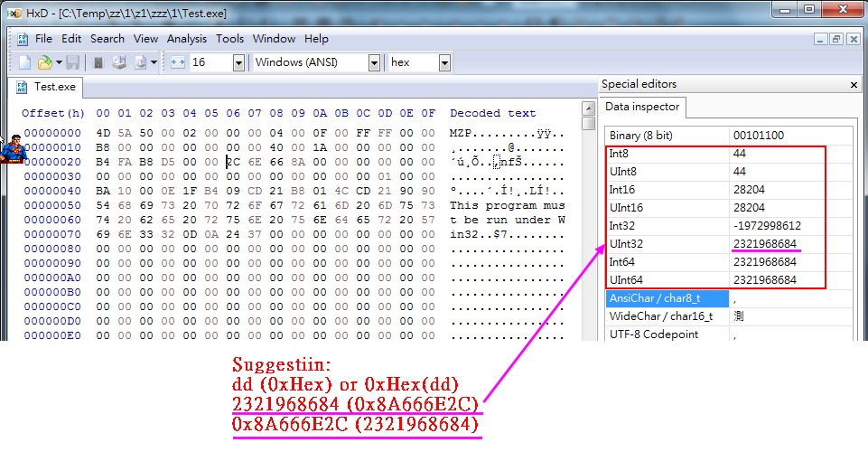Minimize the inner document window

[x=821, y=39]
